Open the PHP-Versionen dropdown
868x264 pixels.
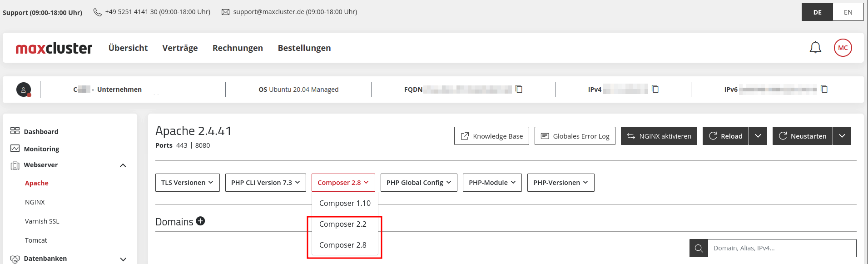pyautogui.click(x=561, y=183)
